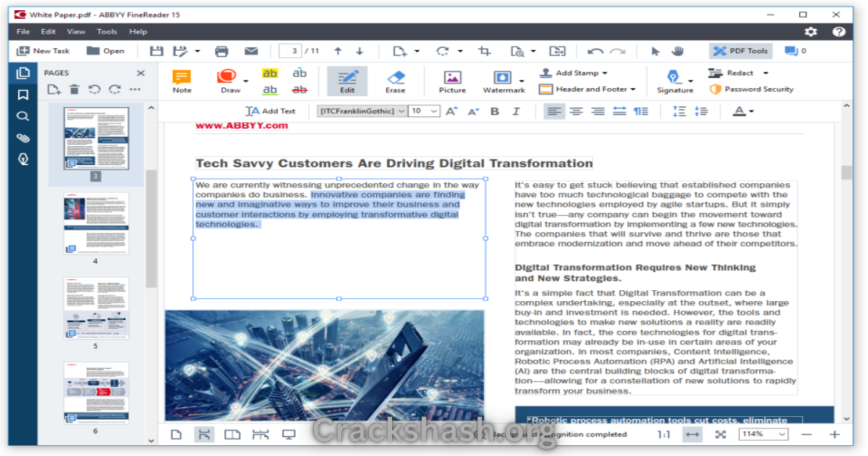
Task: Open the Attachments paperclip panel
Action: tap(23, 138)
